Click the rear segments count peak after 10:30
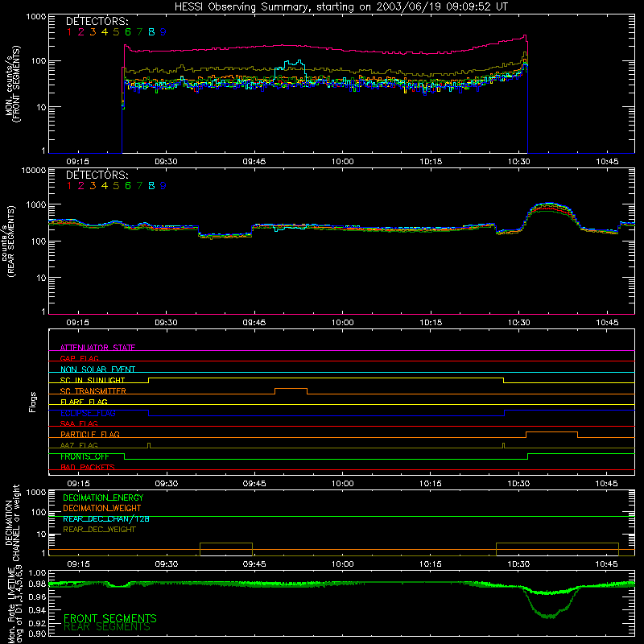 coord(549,205)
